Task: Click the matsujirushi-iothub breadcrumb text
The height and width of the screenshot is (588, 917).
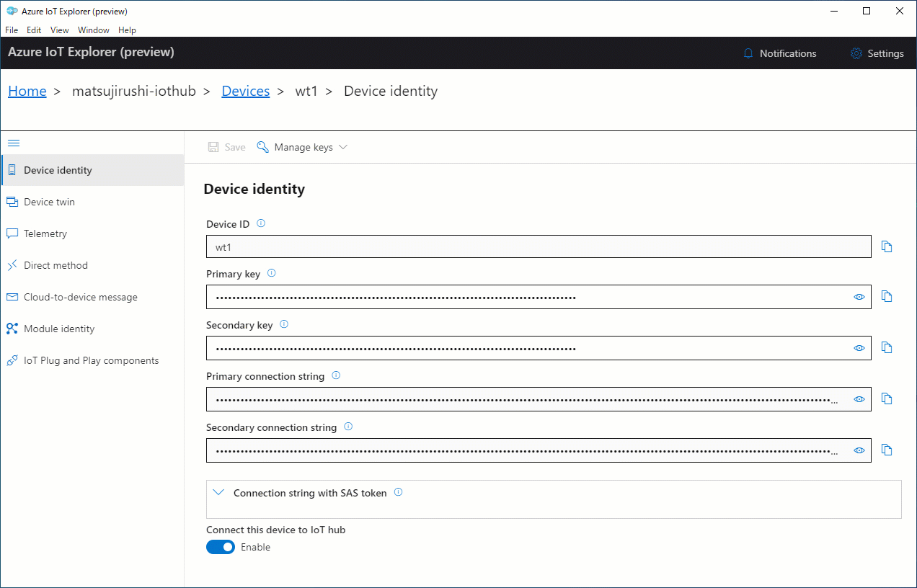Action: click(134, 91)
